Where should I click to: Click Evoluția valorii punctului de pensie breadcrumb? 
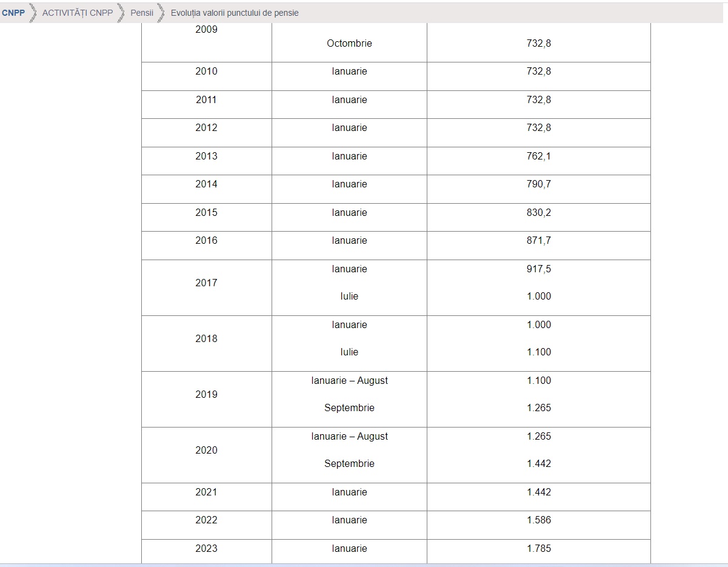tap(235, 13)
